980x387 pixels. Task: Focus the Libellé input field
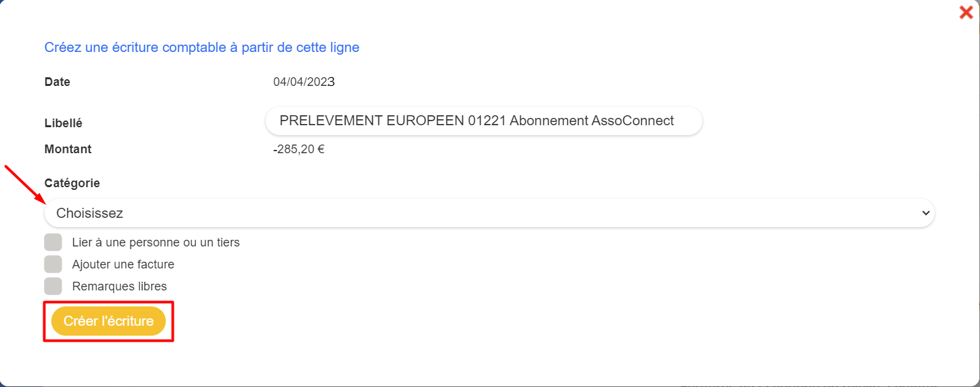483,121
